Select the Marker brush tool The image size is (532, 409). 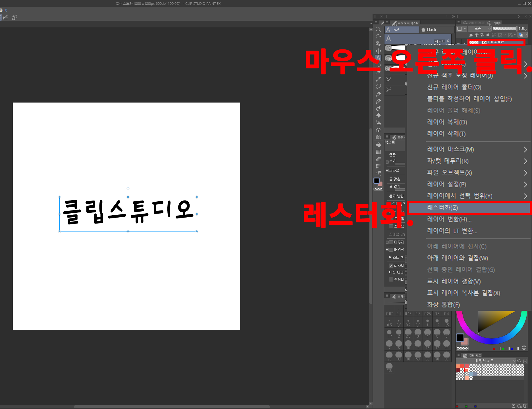[378, 108]
